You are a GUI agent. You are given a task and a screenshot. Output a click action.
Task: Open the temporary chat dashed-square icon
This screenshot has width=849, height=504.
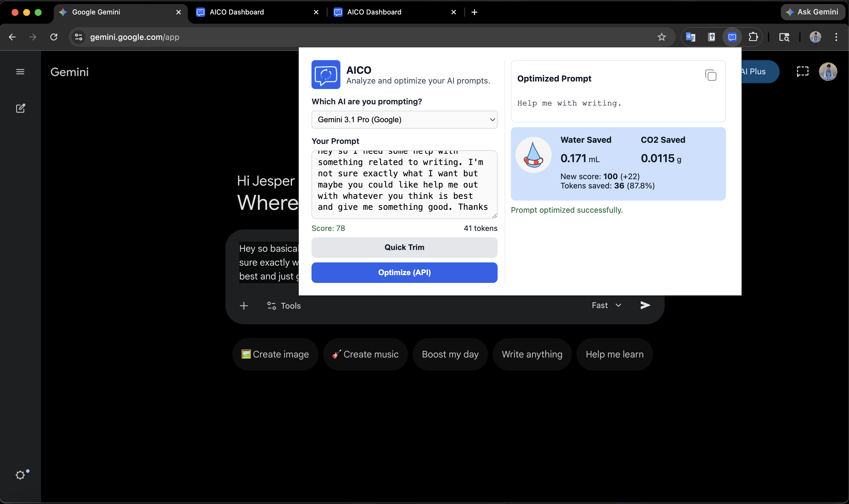(x=802, y=71)
